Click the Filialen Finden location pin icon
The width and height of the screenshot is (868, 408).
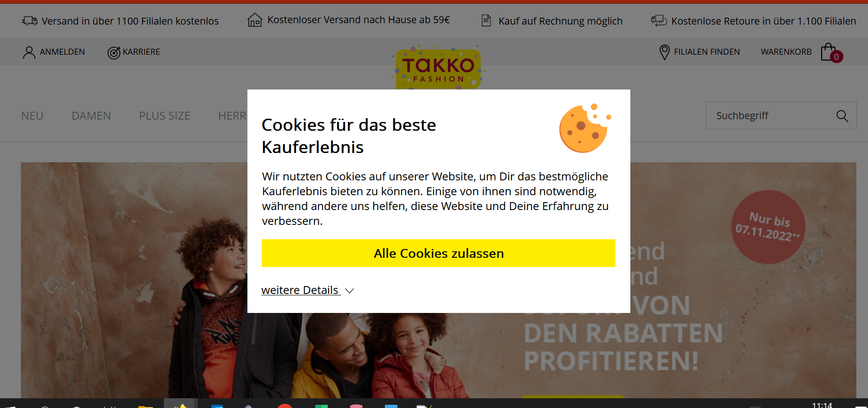coord(664,52)
